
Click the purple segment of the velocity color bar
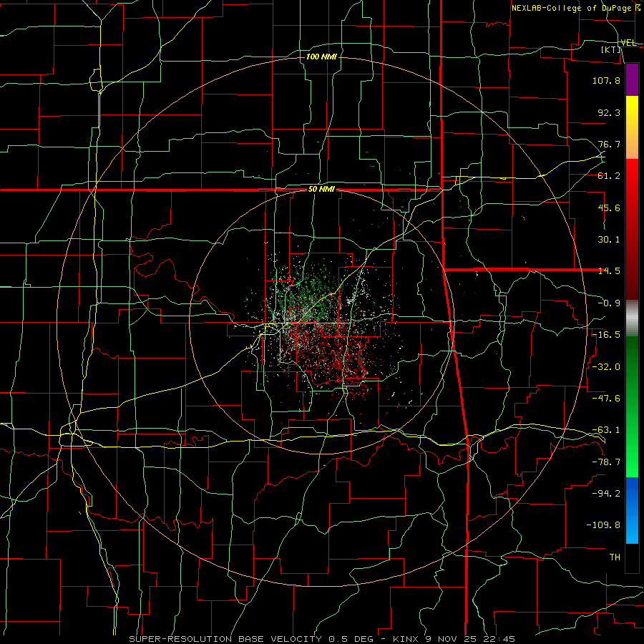[632, 80]
